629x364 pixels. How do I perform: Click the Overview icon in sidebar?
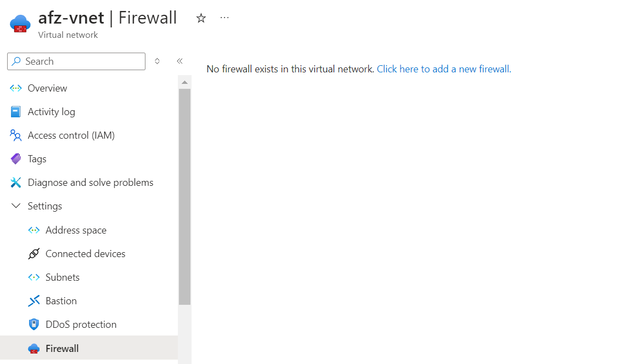pos(16,88)
